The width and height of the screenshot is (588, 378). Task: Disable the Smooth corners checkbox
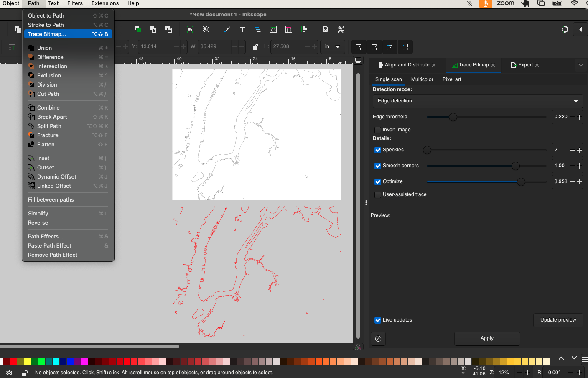(x=378, y=166)
